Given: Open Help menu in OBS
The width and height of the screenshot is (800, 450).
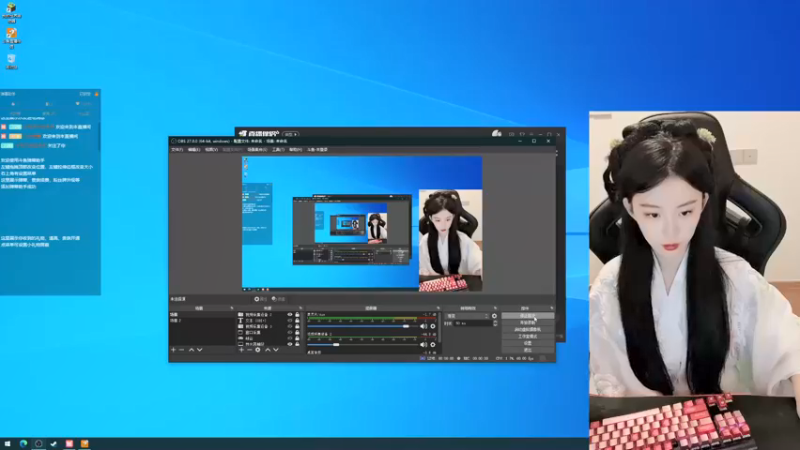Looking at the screenshot, I should [295, 149].
